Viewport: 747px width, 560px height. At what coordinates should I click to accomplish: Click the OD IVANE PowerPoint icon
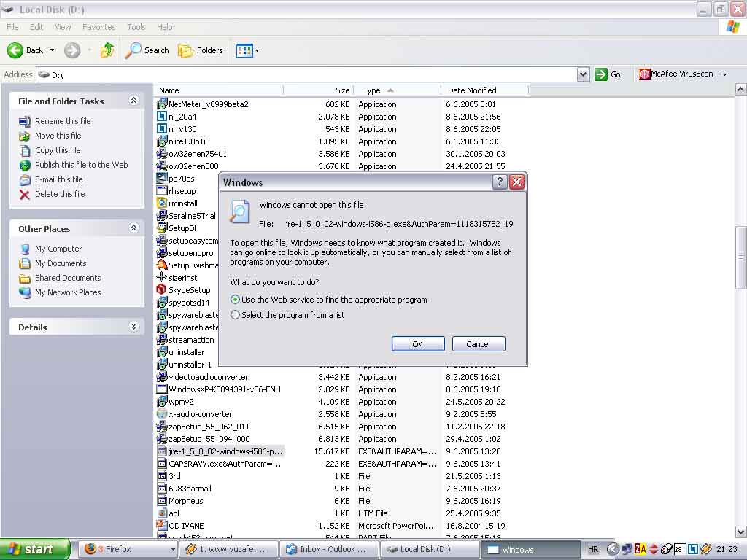pyautogui.click(x=161, y=525)
